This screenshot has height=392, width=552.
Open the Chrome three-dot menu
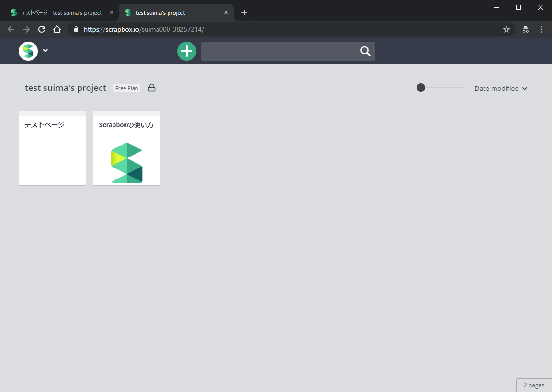(541, 29)
